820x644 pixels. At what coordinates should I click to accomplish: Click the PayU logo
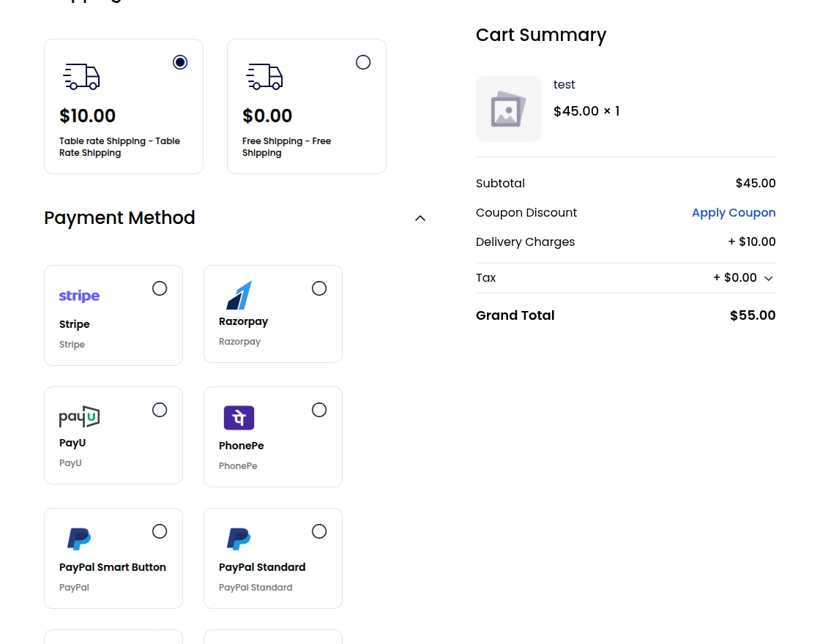pos(80,416)
